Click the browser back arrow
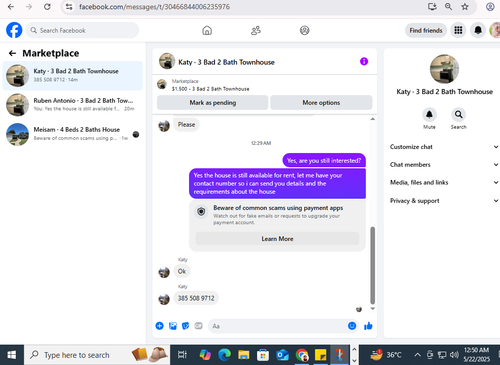The image size is (500, 365). (x=11, y=7)
